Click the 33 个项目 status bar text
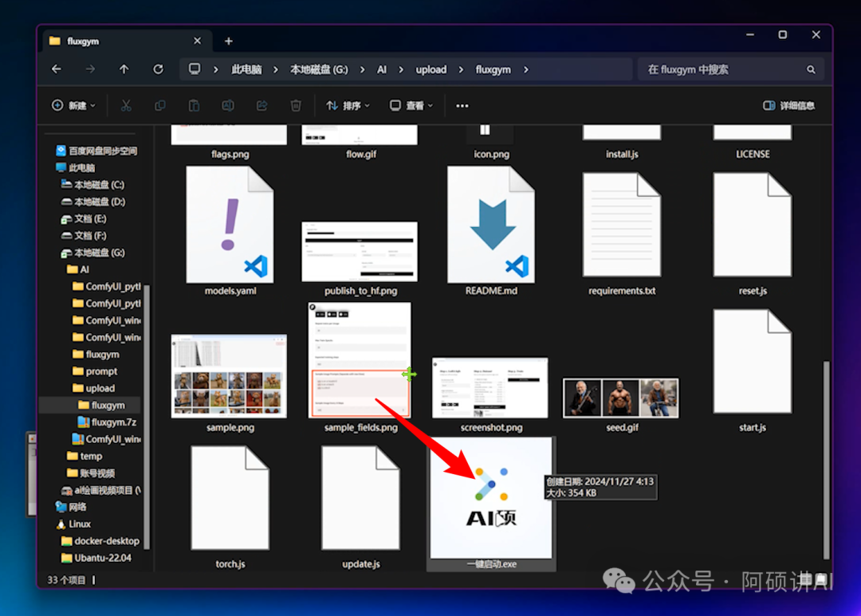The image size is (861, 616). [x=66, y=580]
